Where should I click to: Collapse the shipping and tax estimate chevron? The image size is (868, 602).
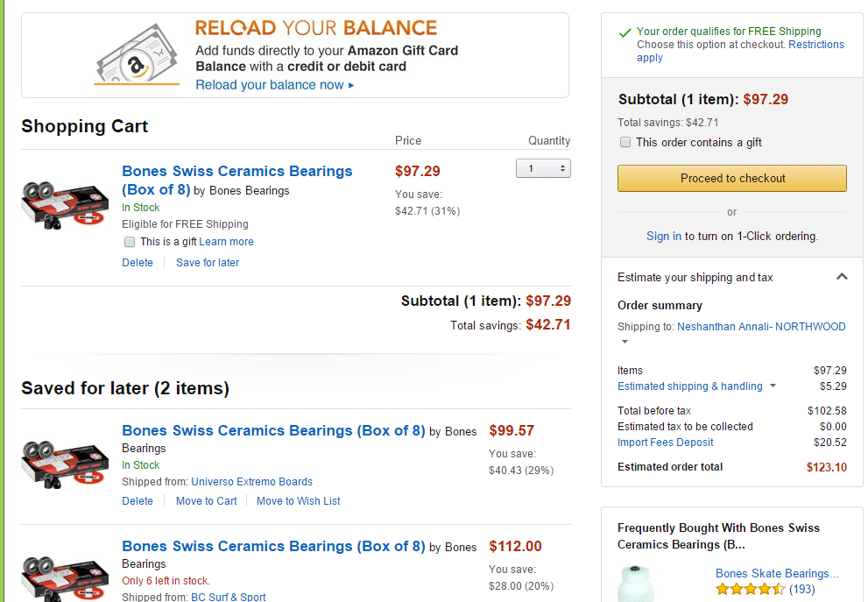pos(842,277)
